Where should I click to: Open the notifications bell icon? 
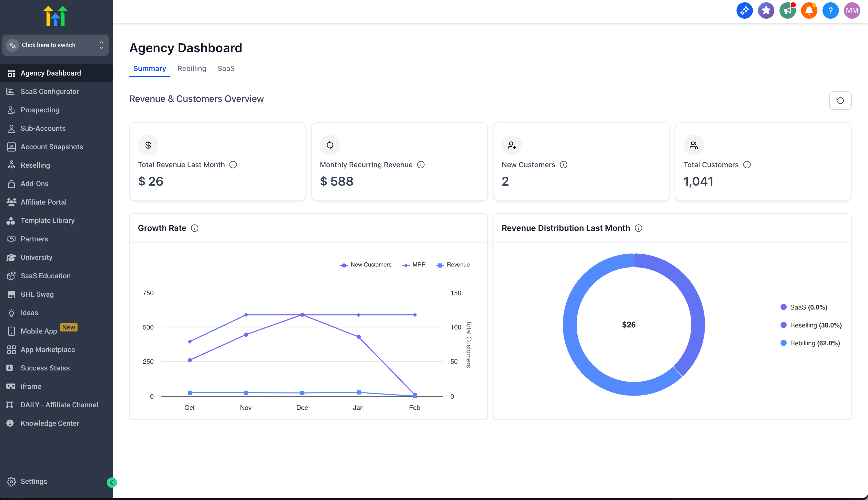point(809,11)
